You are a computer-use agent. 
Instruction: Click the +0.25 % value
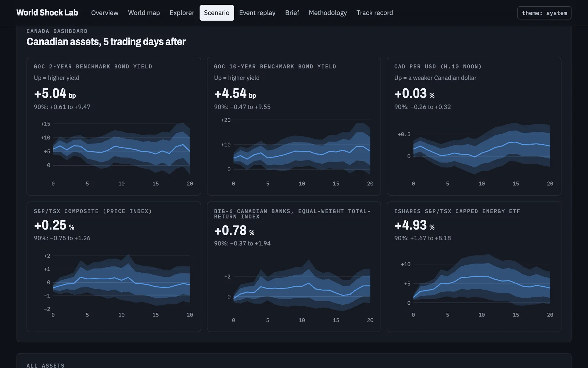54,225
